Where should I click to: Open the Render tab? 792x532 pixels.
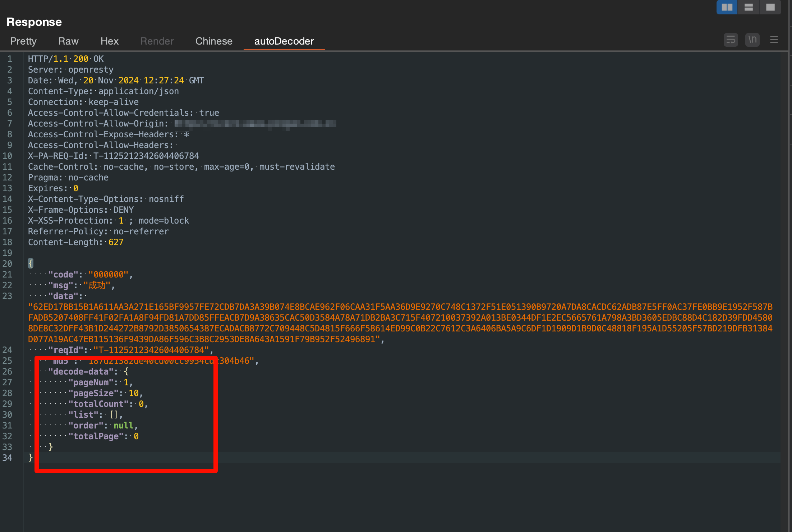pyautogui.click(x=157, y=41)
